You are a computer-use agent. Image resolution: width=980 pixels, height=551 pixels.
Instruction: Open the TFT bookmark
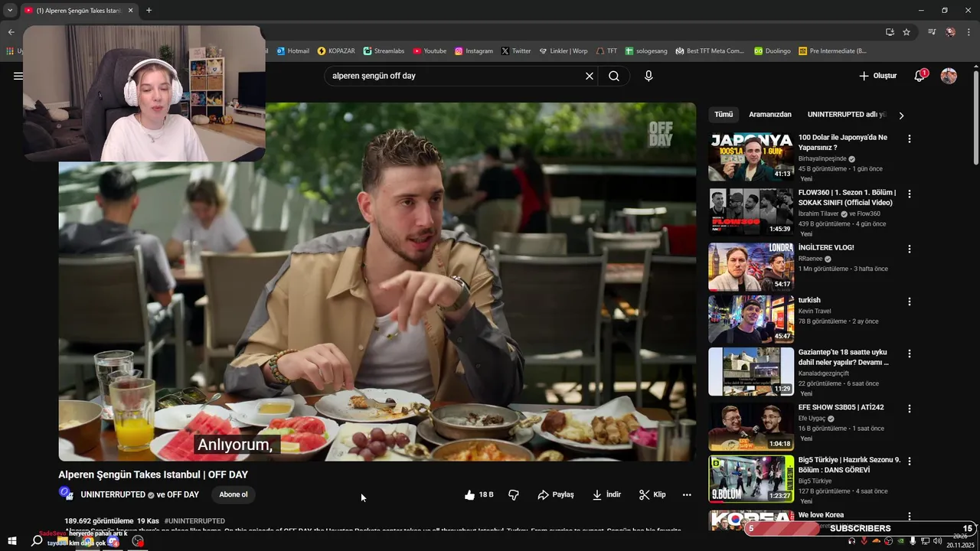point(606,51)
